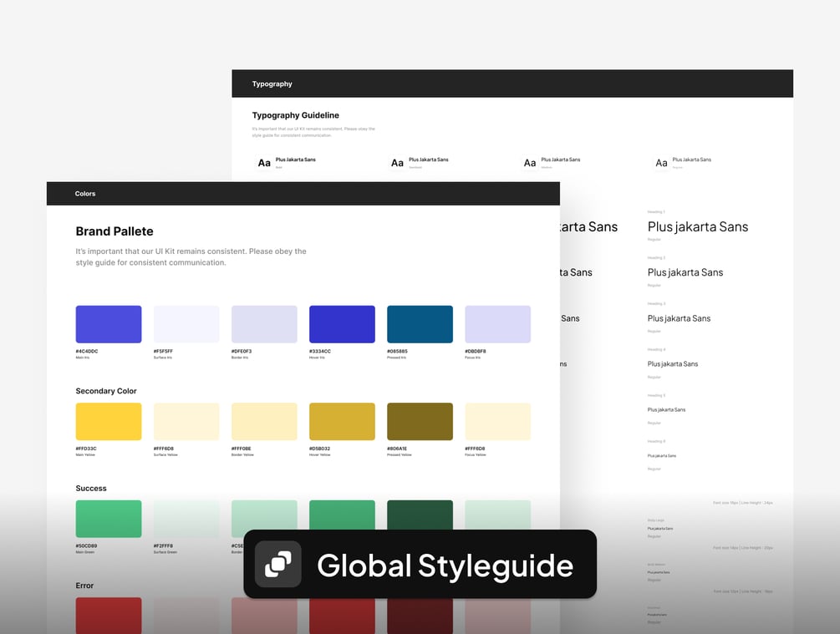The image size is (840, 634).
Task: Select the Pressed Iris #085885 swatch
Action: [x=420, y=324]
